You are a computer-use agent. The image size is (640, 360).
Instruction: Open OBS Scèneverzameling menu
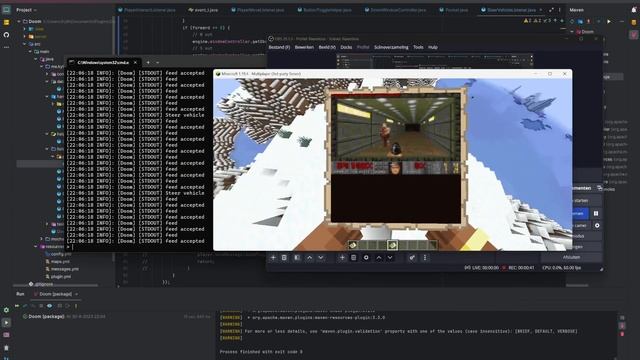(391, 47)
